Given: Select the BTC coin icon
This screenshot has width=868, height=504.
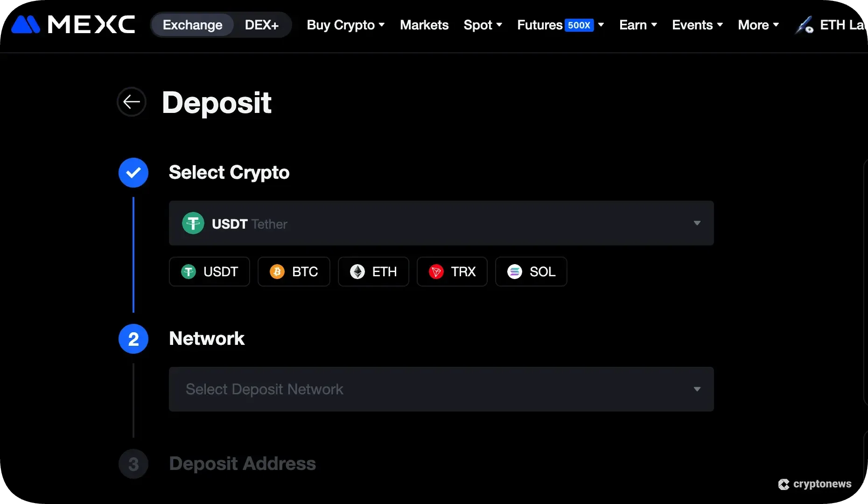Looking at the screenshot, I should pos(278,272).
